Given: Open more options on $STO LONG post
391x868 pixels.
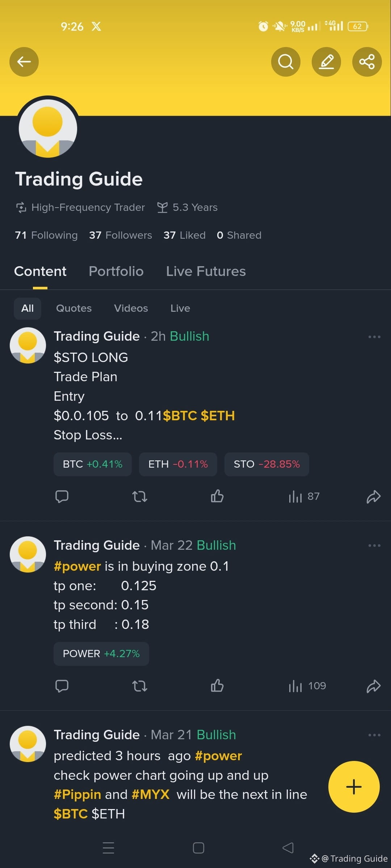Looking at the screenshot, I should [374, 337].
